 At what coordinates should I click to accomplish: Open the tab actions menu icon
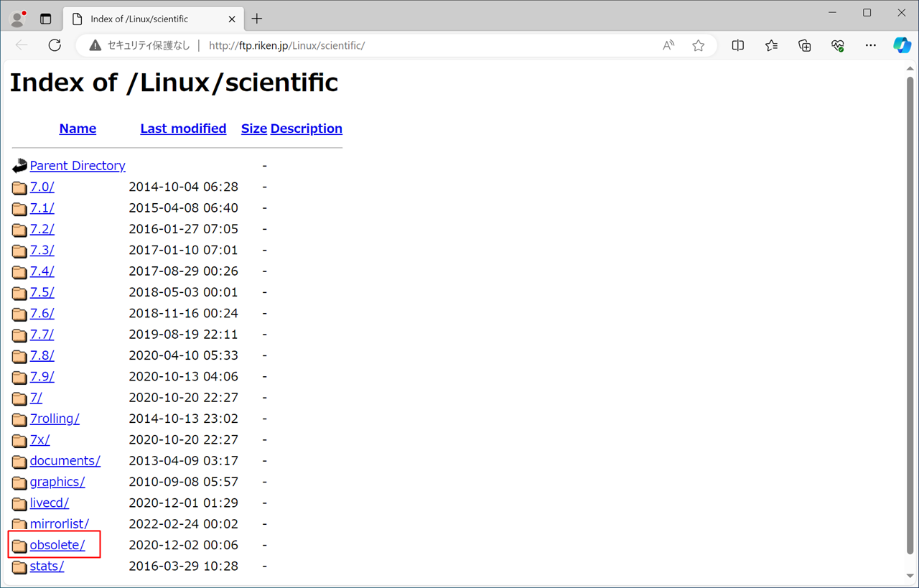tap(45, 19)
